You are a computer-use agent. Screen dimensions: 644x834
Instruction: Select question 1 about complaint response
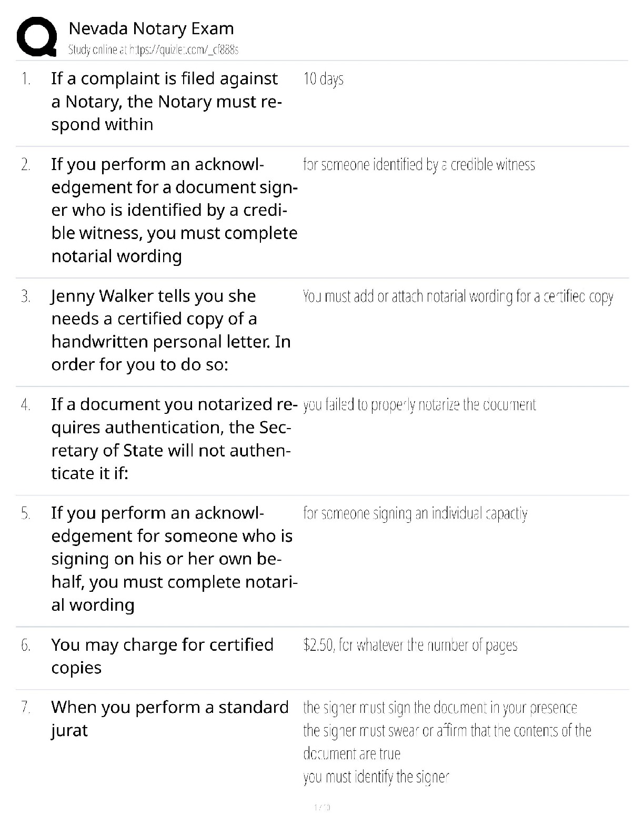[166, 102]
